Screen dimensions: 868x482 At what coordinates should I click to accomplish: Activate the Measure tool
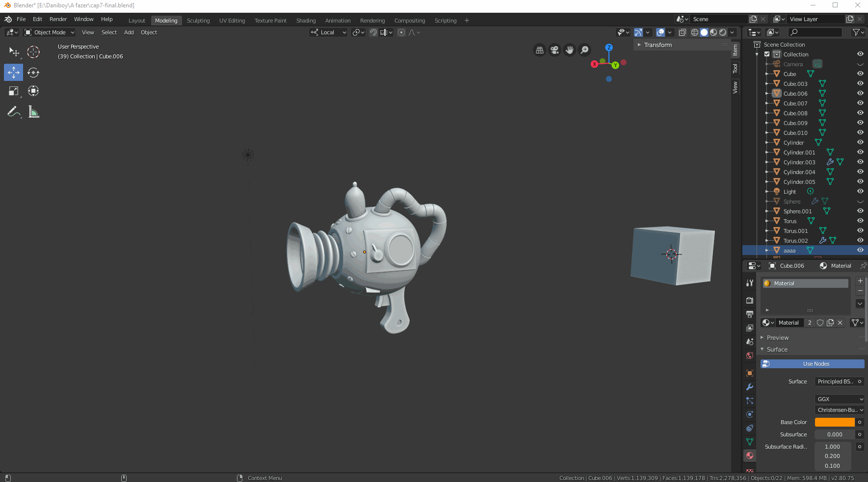(x=33, y=112)
